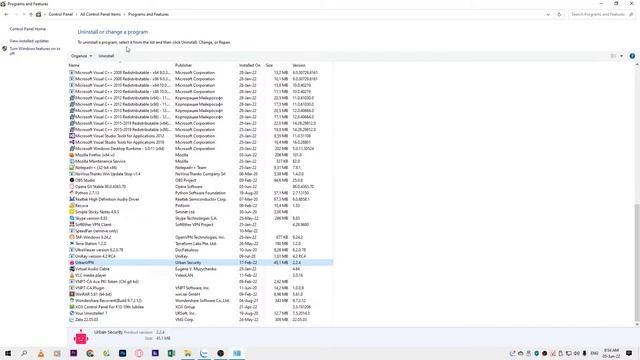Viewport: 640px width, 360px height.
Task: Select UltraViewer version 6.2.0.78 entry
Action: [201, 250]
